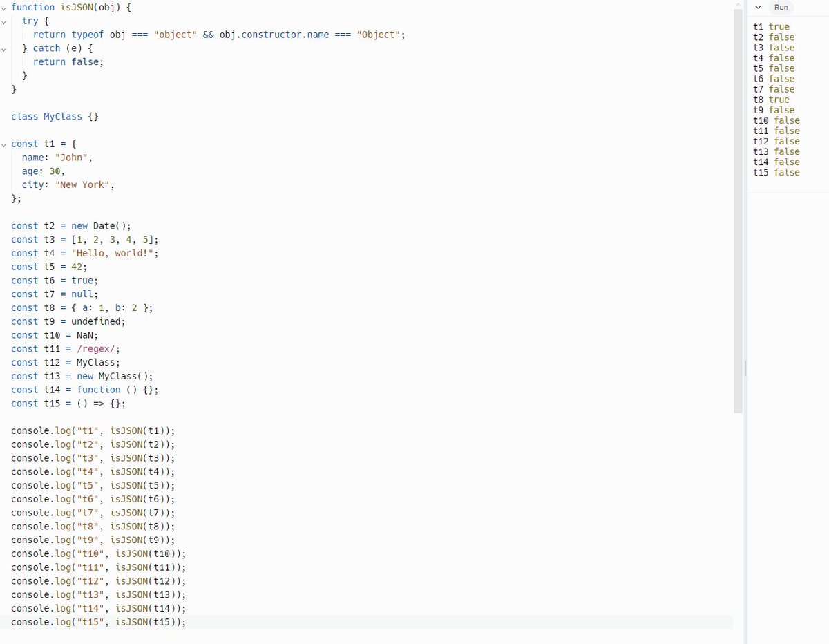Click the 't8 true' output line
The width and height of the screenshot is (829, 644).
click(x=771, y=100)
